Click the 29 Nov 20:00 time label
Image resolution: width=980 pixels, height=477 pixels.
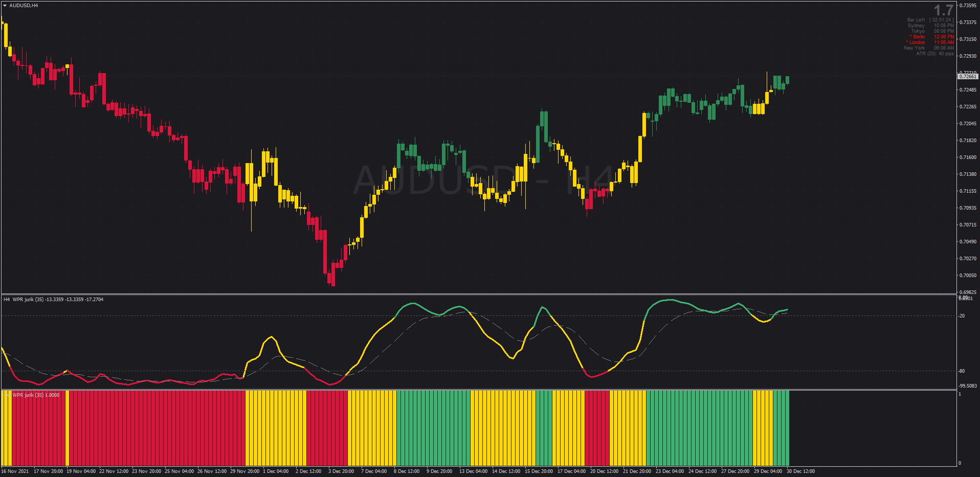click(245, 471)
